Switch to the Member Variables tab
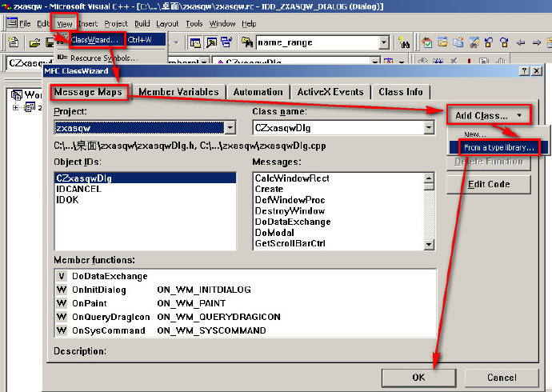The height and width of the screenshot is (392, 552). pyautogui.click(x=178, y=92)
